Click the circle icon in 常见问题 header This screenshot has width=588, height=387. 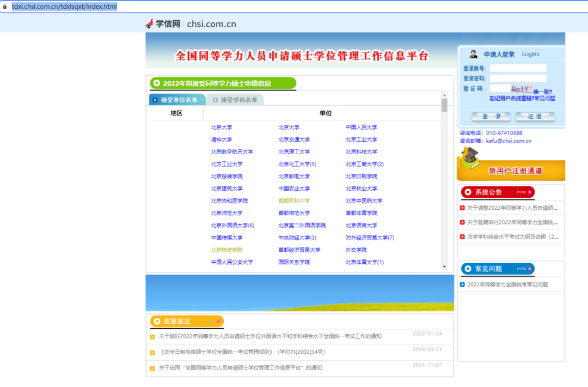coord(468,269)
